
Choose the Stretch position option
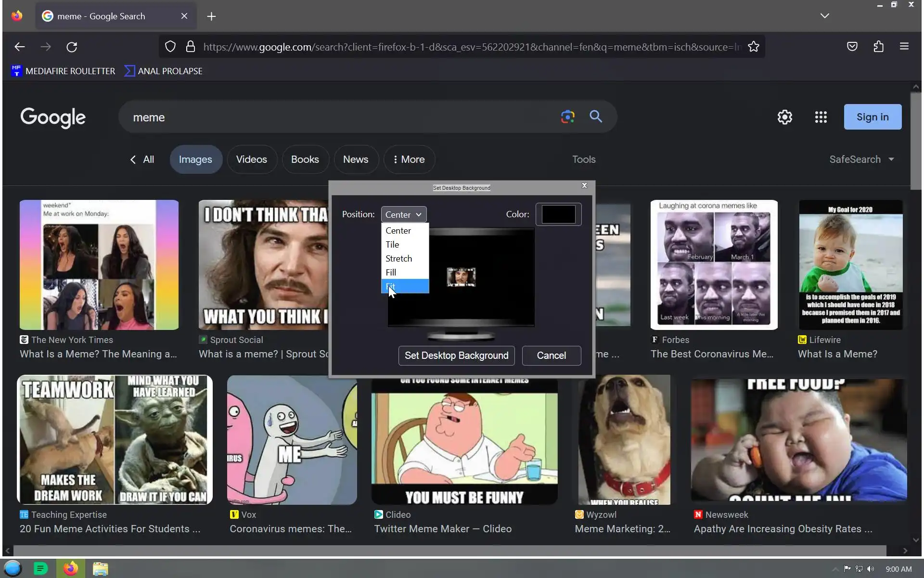pos(399,259)
